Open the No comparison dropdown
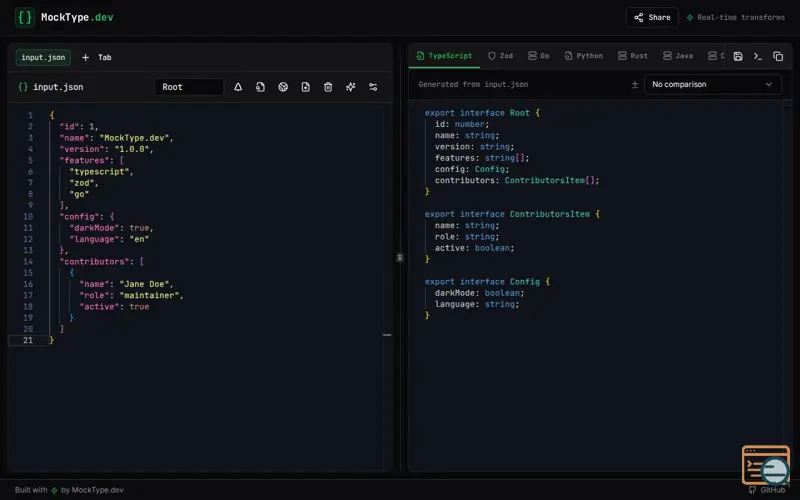This screenshot has height=500, width=800. 712,84
